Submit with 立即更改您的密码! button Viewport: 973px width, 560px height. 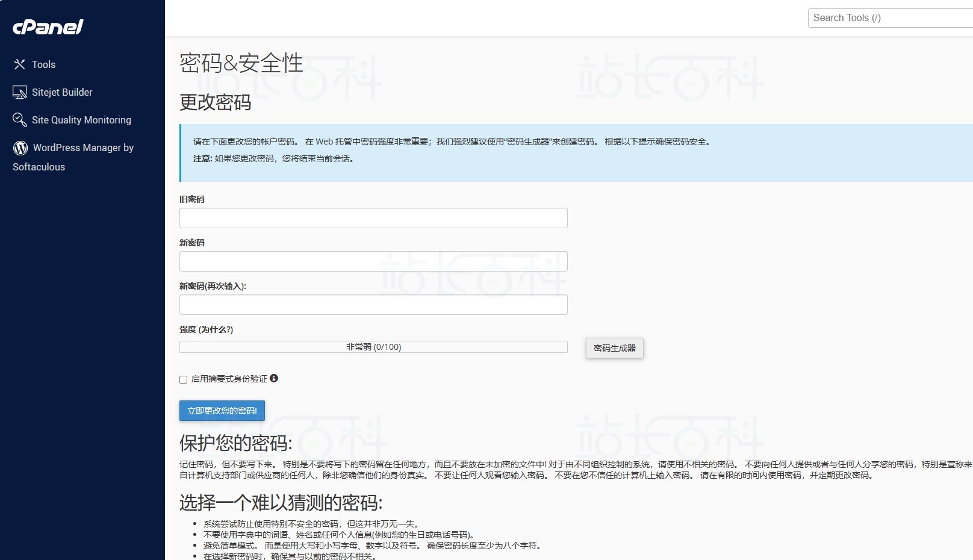coord(222,411)
